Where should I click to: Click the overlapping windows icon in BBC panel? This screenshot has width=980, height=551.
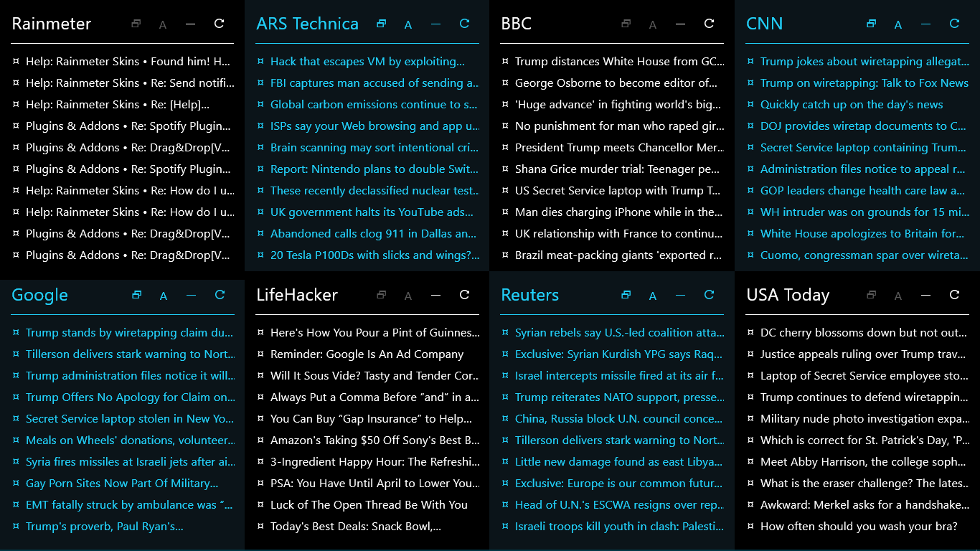(x=626, y=24)
